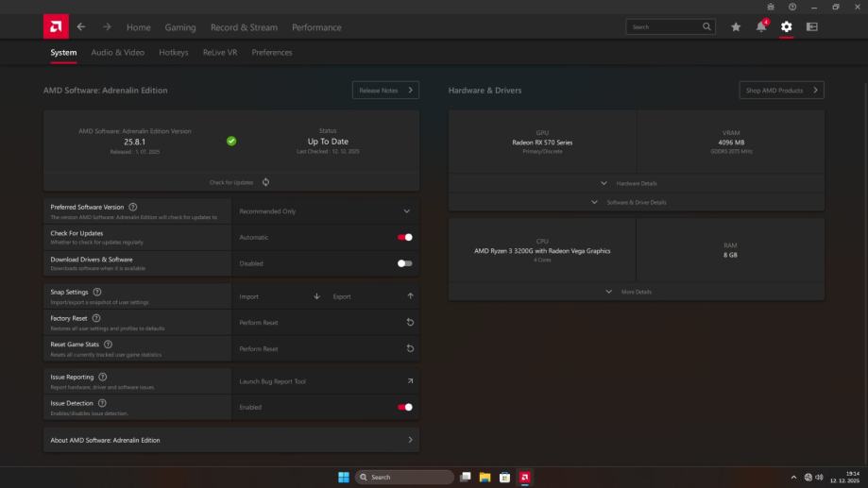Click the AMD logo home icon

pyautogui.click(x=55, y=27)
